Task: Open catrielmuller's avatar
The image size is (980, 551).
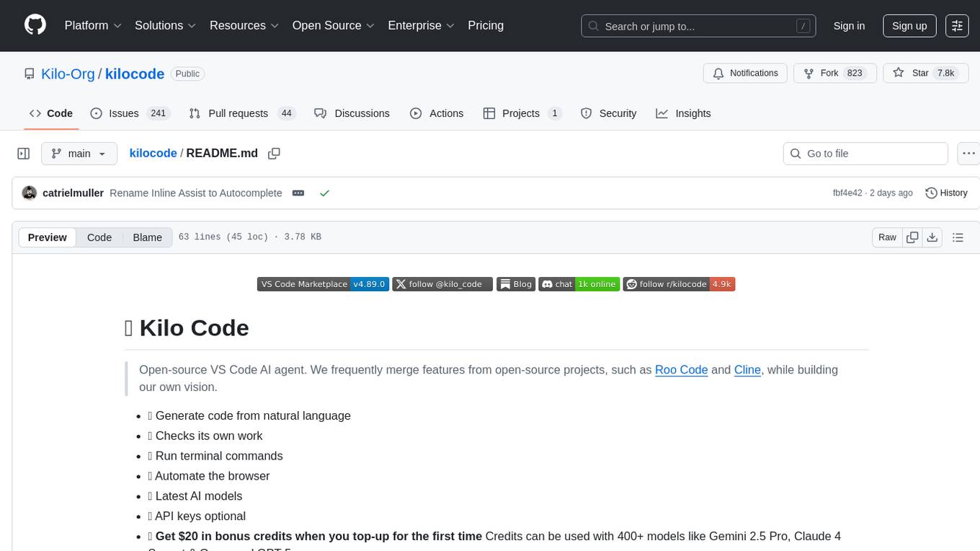Action: [30, 193]
